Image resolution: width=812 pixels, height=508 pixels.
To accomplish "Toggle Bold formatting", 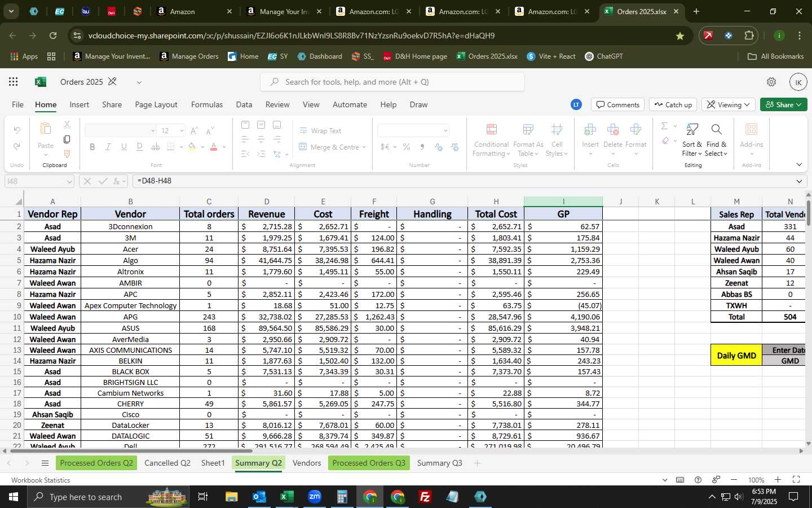I will pos(92,147).
